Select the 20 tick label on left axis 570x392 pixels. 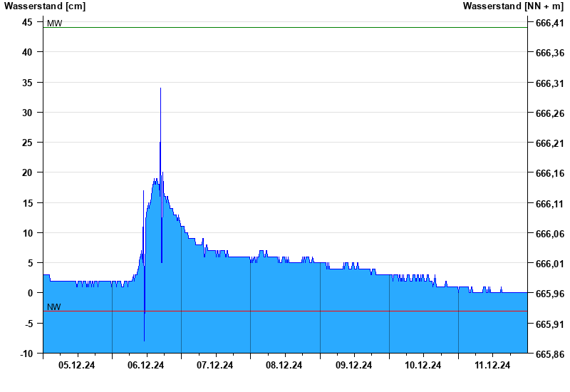(x=27, y=172)
